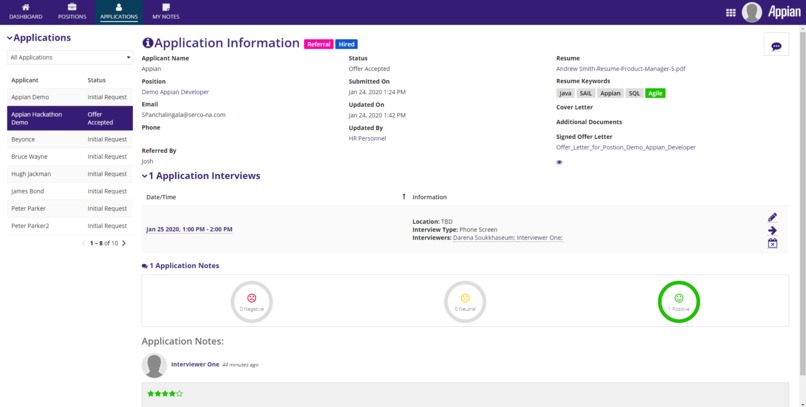Click the Information column header

coord(429,197)
